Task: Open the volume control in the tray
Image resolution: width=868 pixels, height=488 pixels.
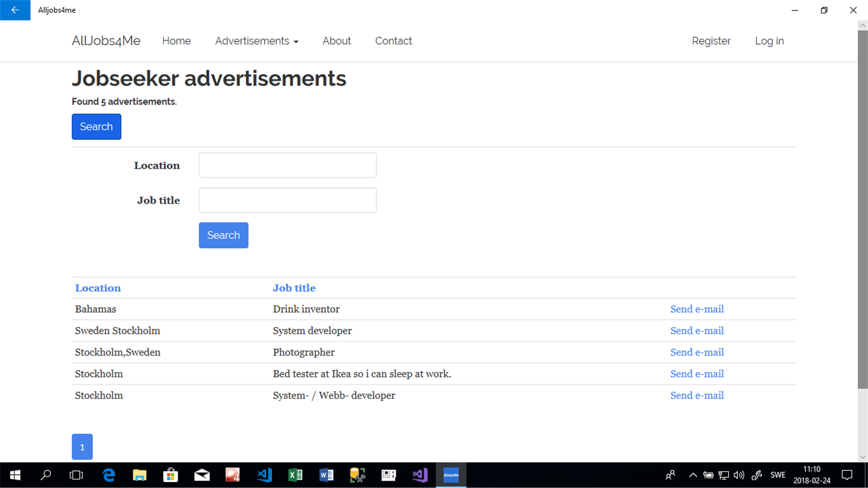Action: (739, 475)
